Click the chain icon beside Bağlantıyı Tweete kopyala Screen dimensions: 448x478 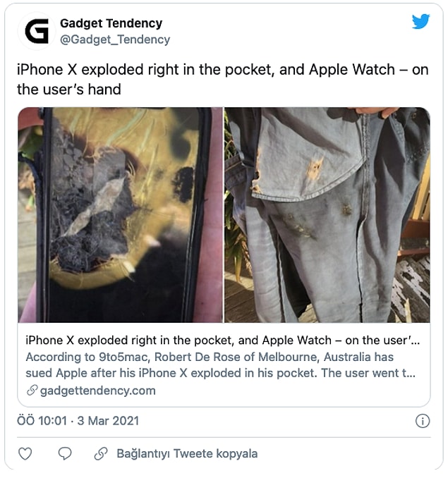(x=101, y=453)
